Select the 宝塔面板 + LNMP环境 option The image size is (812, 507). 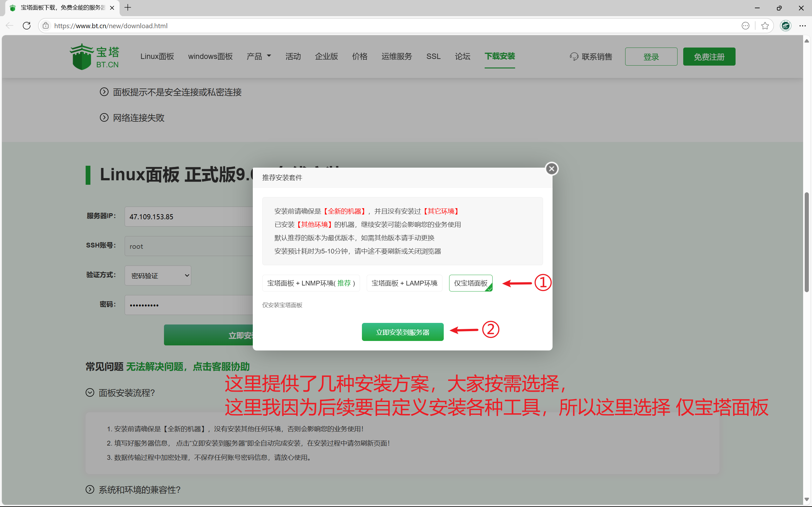coord(311,283)
